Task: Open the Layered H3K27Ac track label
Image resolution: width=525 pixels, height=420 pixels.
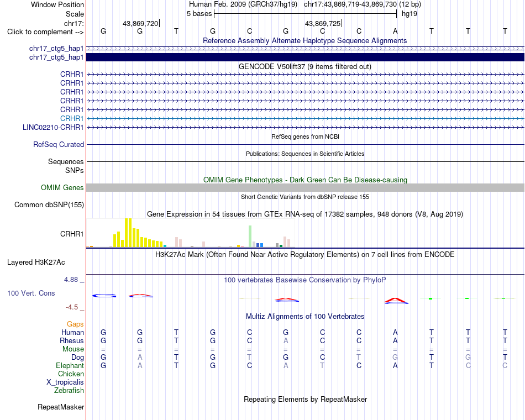Action: [x=36, y=262]
